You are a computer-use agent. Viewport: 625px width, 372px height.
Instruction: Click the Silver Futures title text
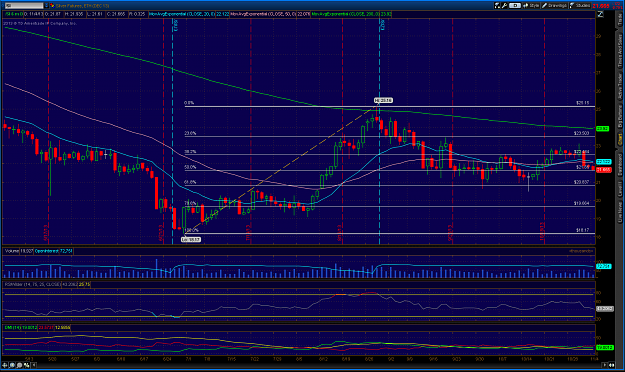(82, 6)
